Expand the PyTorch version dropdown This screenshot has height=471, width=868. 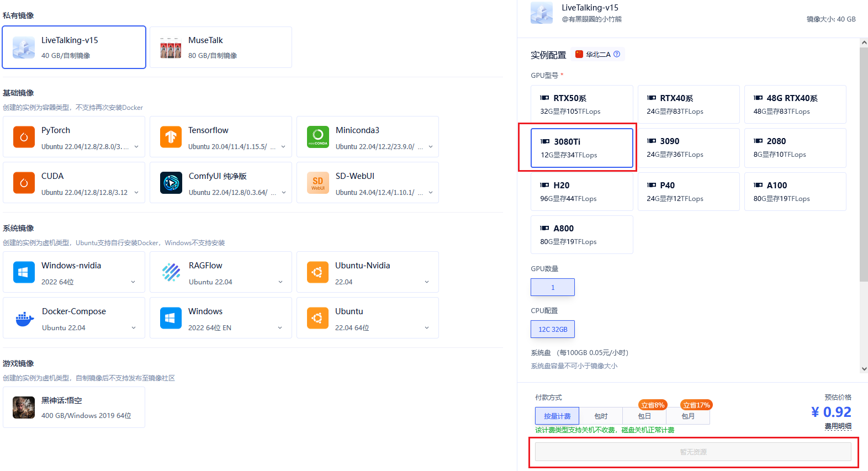[x=136, y=147]
